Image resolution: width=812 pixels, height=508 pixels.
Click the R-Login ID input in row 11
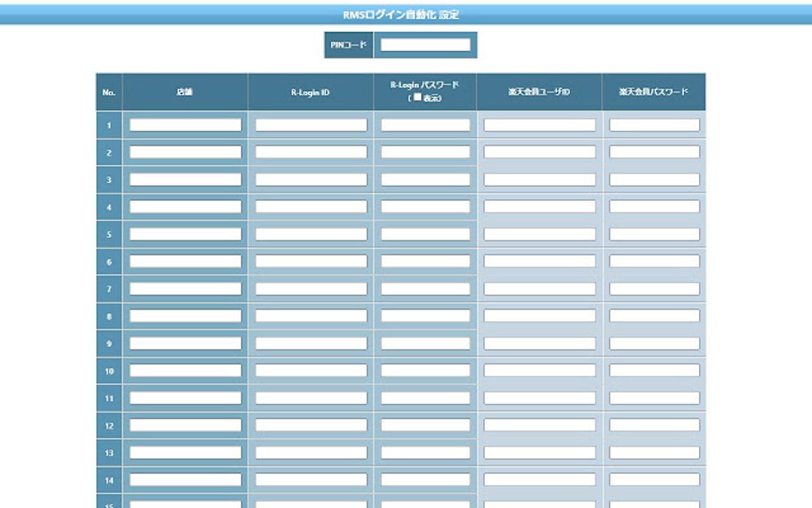(311, 398)
